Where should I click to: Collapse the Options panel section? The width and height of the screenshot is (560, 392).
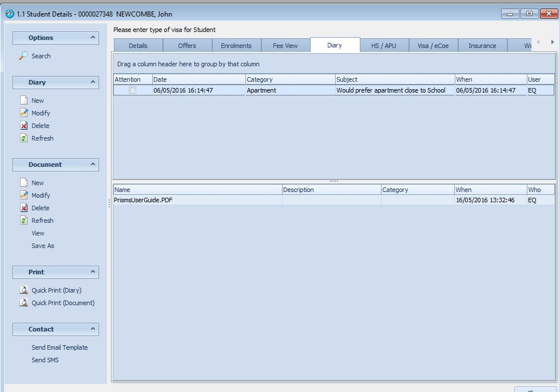tap(93, 38)
